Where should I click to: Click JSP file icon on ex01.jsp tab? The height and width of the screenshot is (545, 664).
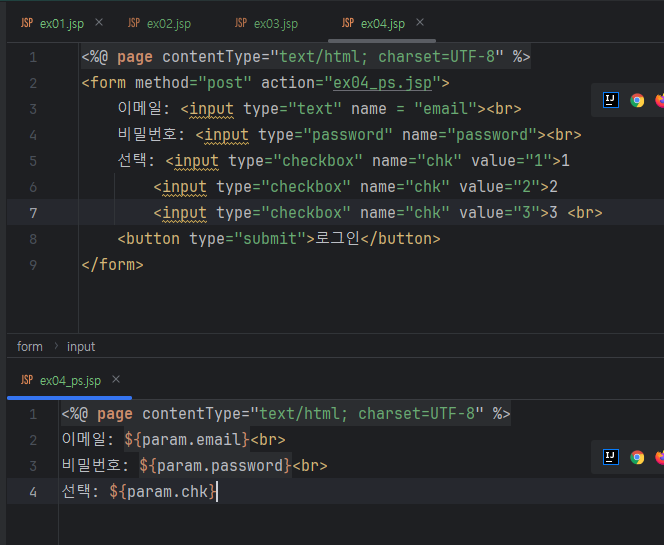(x=27, y=23)
